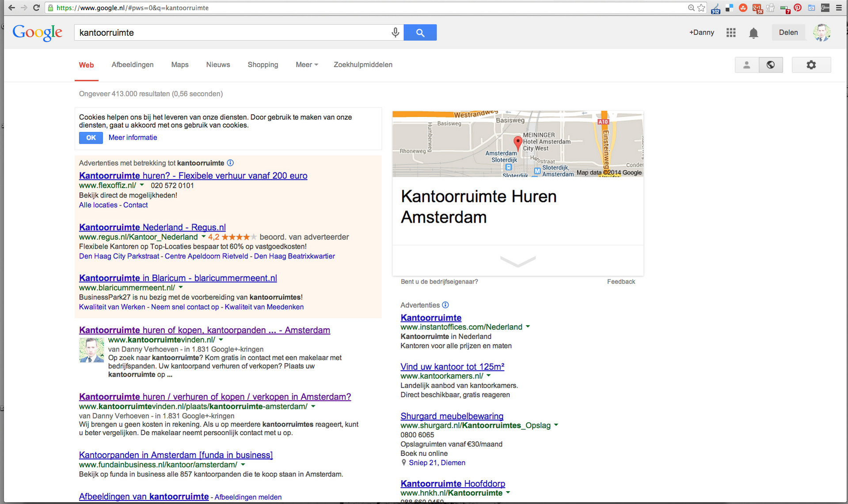Reload the page with the refresh icon
The height and width of the screenshot is (504, 848).
(37, 8)
